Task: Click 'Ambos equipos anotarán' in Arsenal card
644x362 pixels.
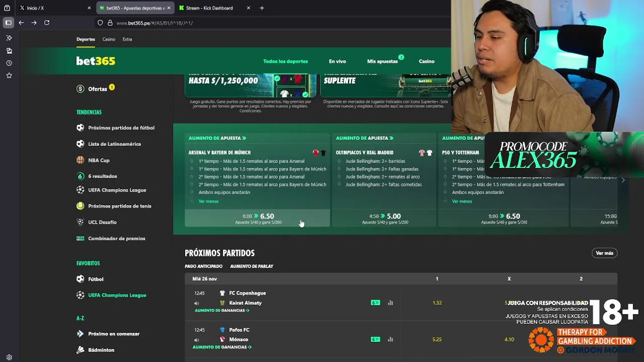Action: tap(224, 192)
